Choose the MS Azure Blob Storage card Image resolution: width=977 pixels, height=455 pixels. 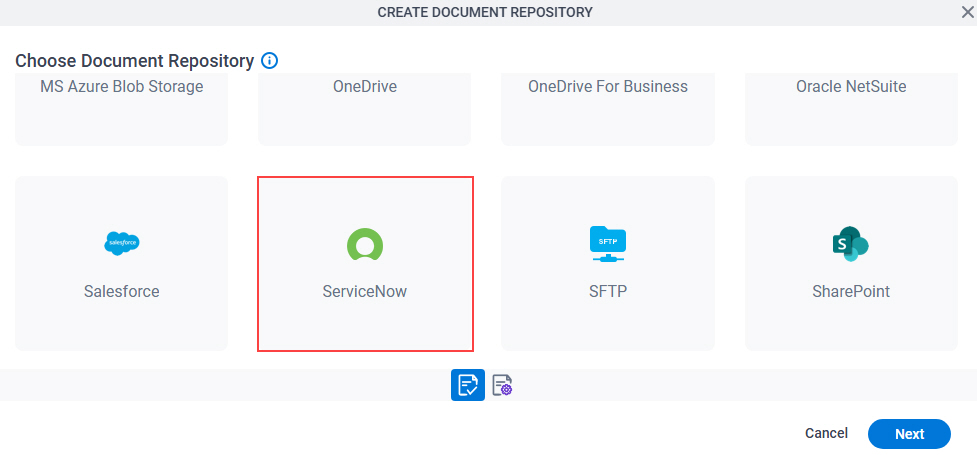[122, 109]
